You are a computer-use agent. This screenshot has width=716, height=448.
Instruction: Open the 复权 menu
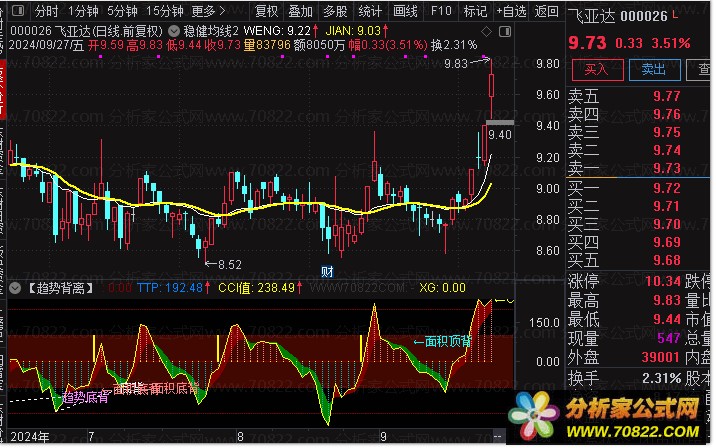[267, 11]
